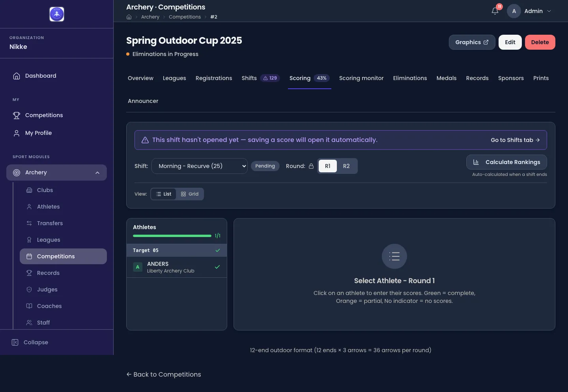The image size is (568, 392).
Task: Select athlete ANDERS from the list
Action: click(177, 267)
